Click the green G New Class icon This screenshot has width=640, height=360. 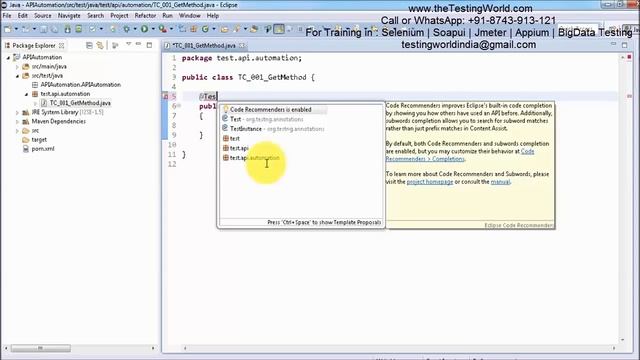(x=205, y=29)
